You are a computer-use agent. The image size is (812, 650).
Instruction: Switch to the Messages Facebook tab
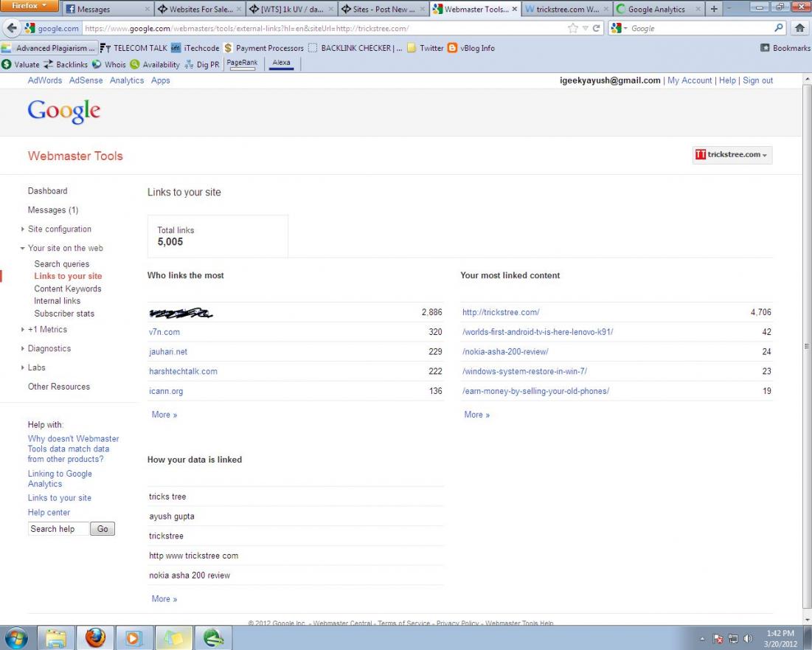pyautogui.click(x=108, y=9)
